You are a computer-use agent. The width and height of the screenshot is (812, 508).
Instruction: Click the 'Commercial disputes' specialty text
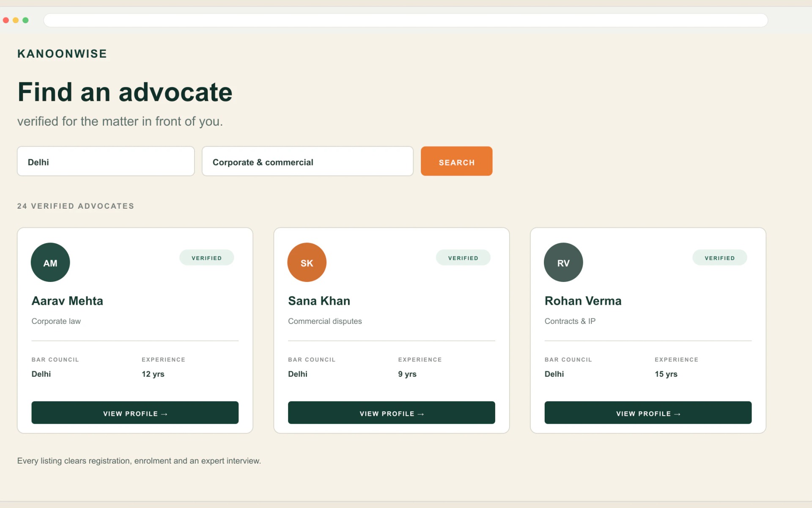[x=325, y=321]
